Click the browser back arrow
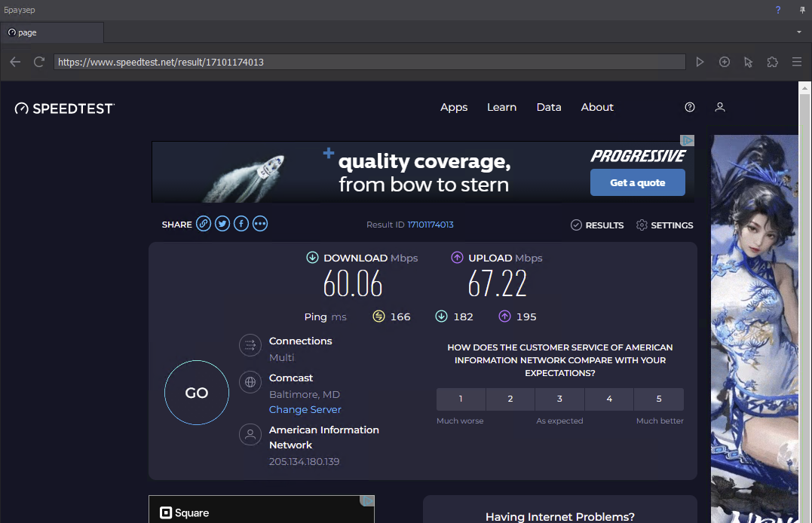Screen dimensions: 812x523 pyautogui.click(x=15, y=62)
